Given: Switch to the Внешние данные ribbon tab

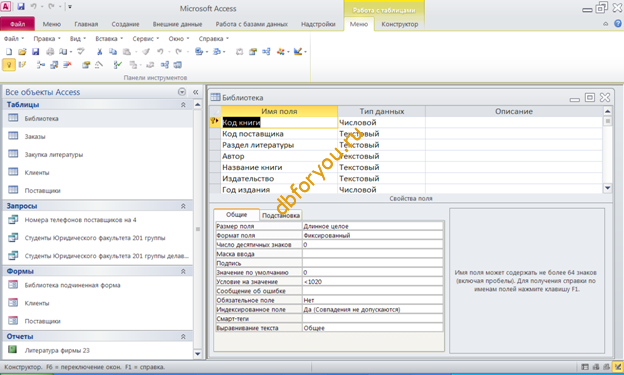Looking at the screenshot, I should [x=177, y=24].
